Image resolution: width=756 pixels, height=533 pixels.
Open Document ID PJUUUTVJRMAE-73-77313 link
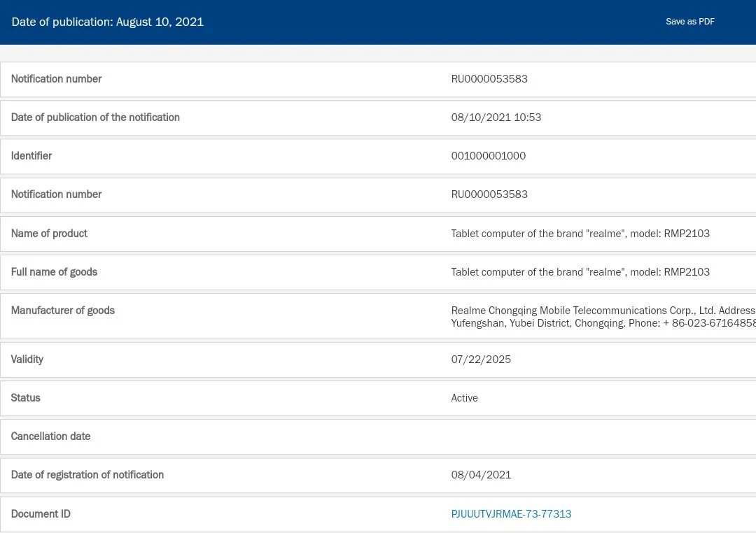point(511,513)
